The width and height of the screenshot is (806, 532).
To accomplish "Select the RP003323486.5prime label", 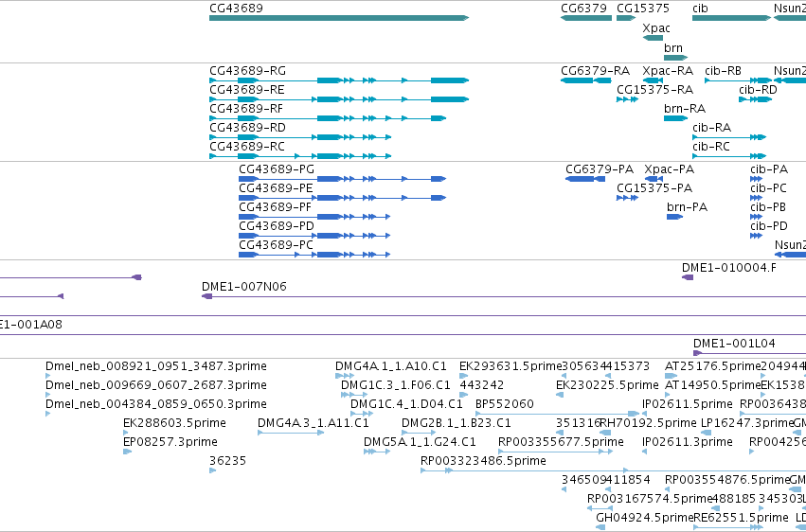I will click(x=483, y=462).
